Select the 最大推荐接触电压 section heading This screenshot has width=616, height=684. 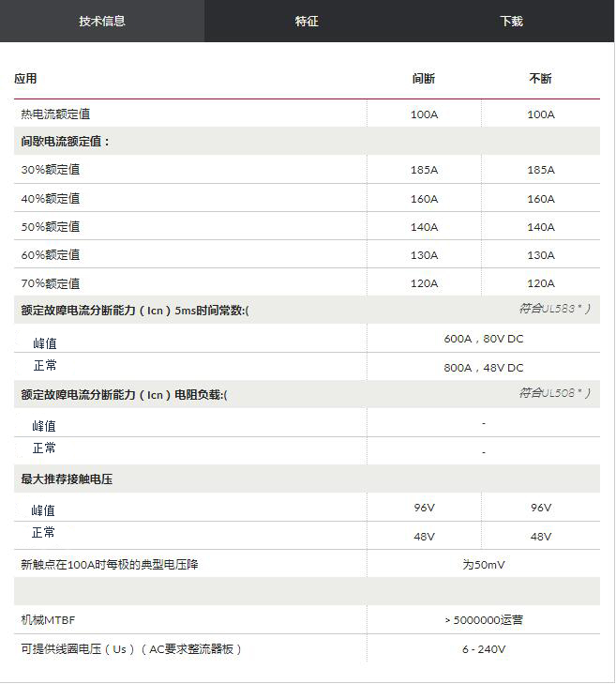point(67,479)
